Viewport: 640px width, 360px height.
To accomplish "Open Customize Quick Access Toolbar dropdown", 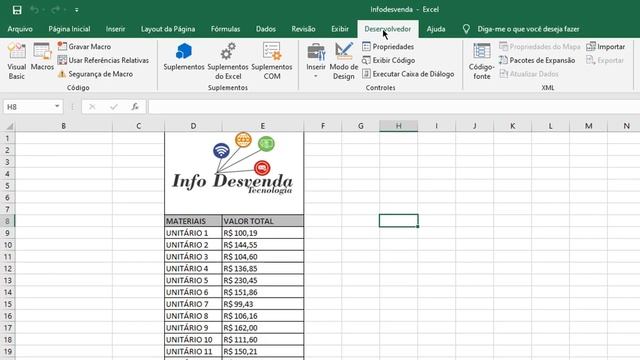I will 76,10.
